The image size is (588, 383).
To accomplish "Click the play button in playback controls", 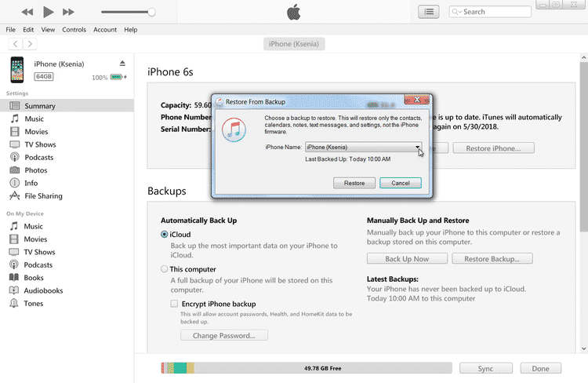I will pos(48,12).
